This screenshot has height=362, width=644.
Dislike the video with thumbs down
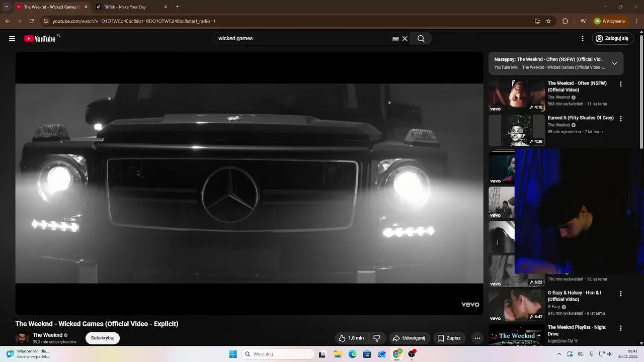[377, 338]
